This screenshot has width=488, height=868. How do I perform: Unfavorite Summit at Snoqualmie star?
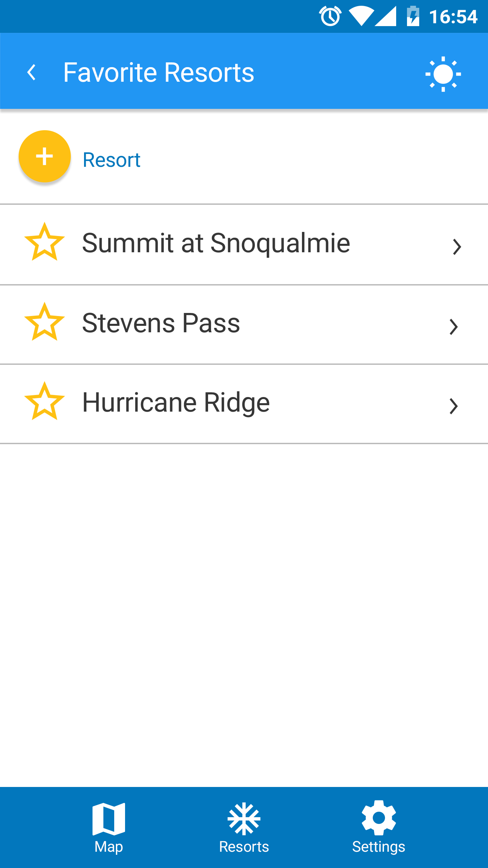[44, 242]
